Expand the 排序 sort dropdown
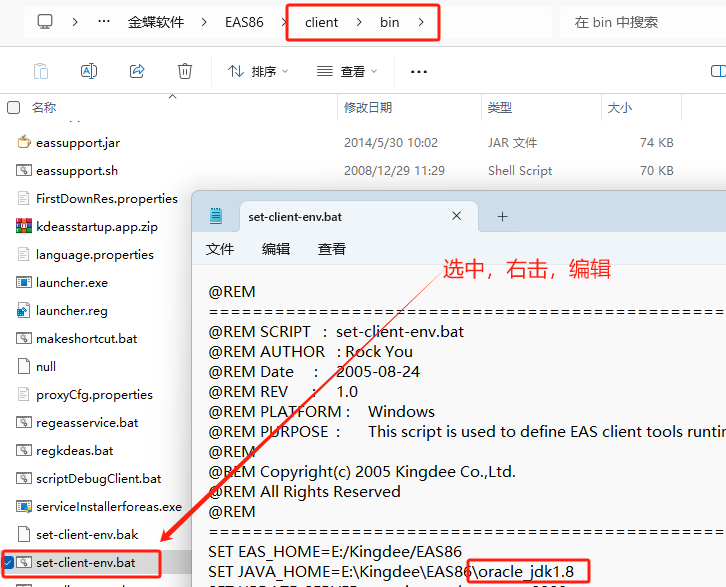This screenshot has height=587, width=726. click(258, 71)
